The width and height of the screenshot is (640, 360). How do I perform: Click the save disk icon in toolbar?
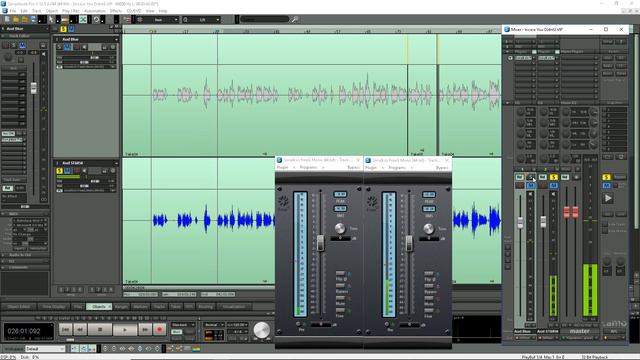click(33, 19)
